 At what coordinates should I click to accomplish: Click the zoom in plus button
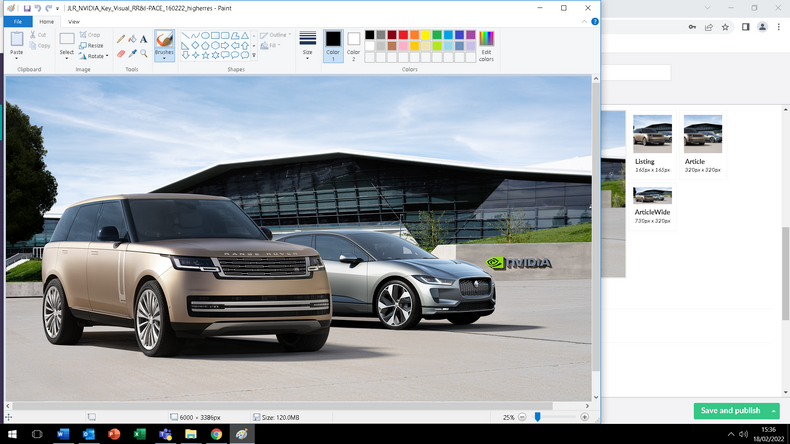pyautogui.click(x=584, y=417)
